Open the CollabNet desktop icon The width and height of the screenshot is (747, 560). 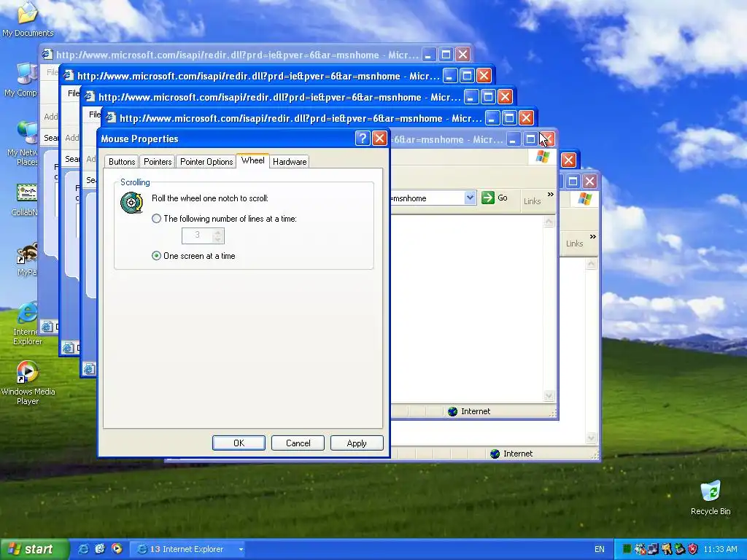click(25, 200)
